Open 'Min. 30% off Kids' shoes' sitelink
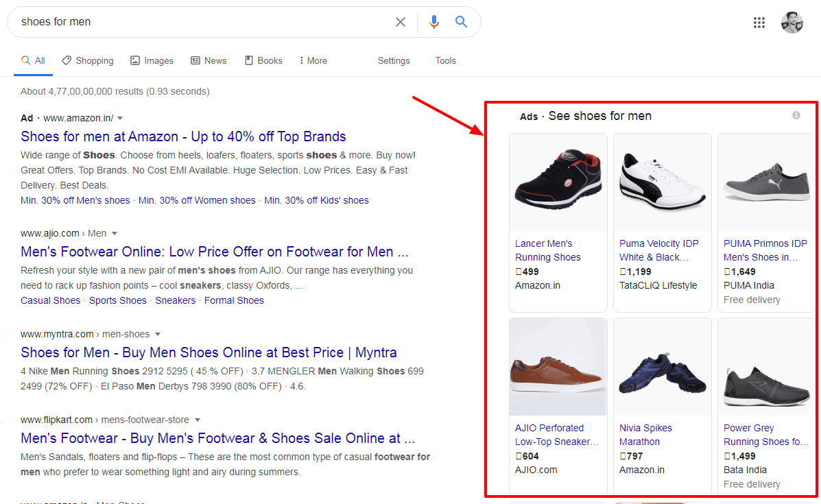 tap(316, 200)
